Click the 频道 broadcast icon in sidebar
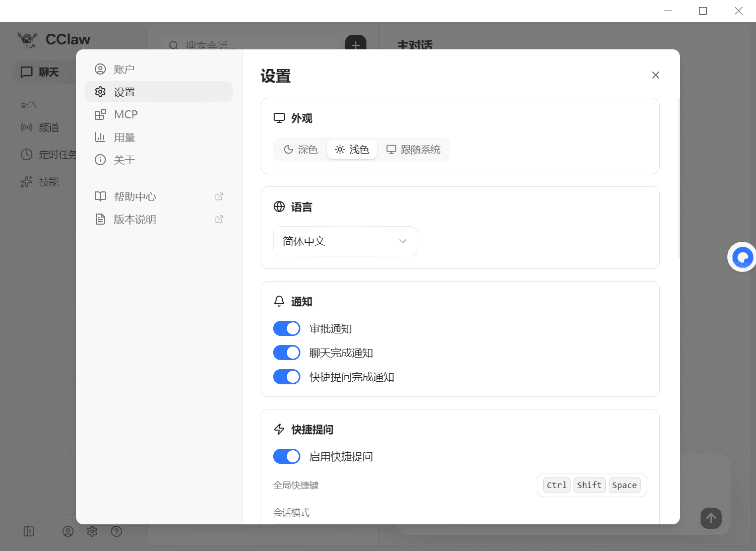756x551 pixels. click(x=26, y=127)
